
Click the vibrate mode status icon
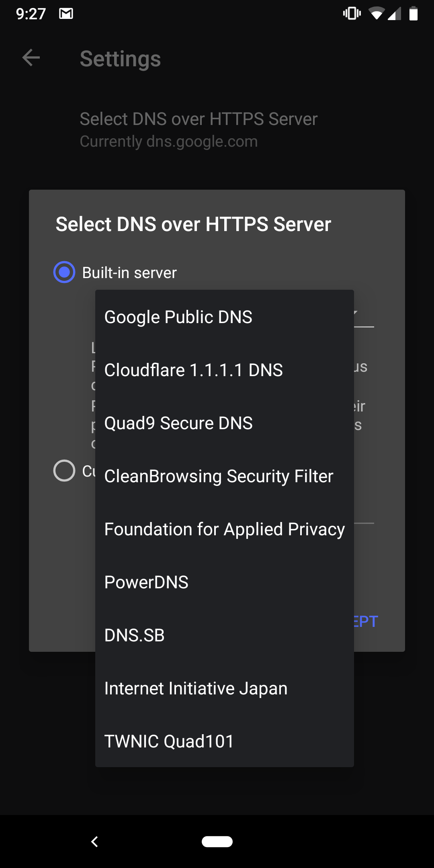point(351,14)
